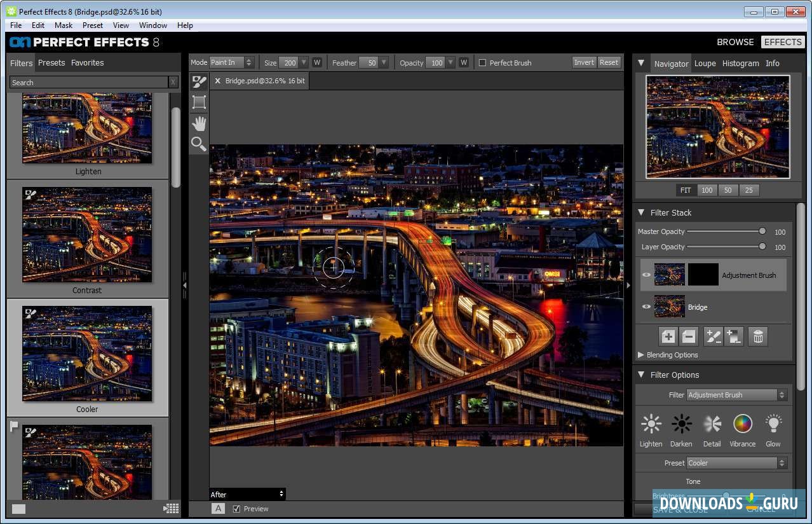Select the Contrast preset thumbnail
Screen dimensions: 812x524
(87, 235)
